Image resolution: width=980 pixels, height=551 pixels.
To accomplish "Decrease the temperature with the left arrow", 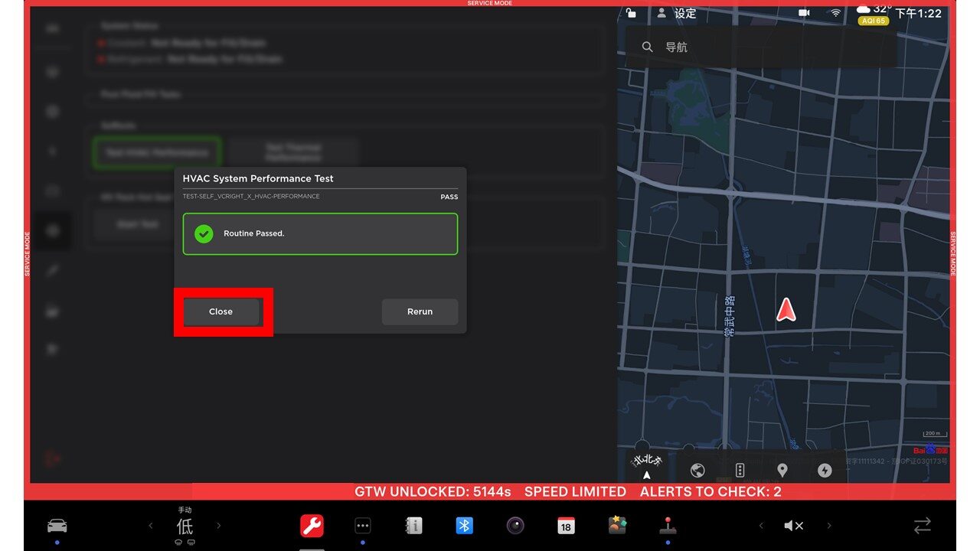I will (x=151, y=526).
